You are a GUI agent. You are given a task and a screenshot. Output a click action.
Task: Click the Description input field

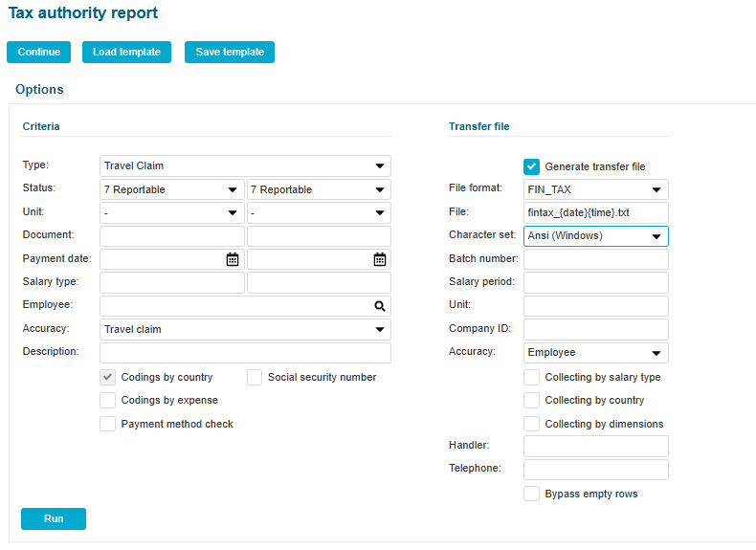[x=245, y=352]
